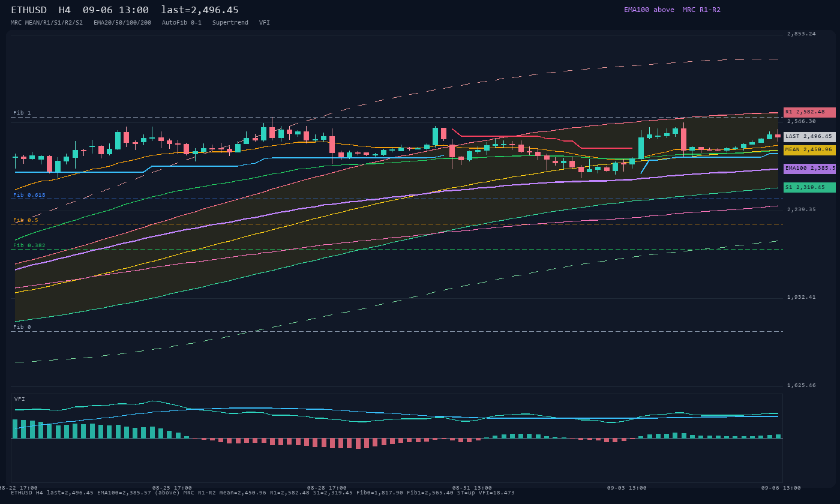The height and width of the screenshot is (504, 840).
Task: Select the Fib 0.382 level label
Action: [29, 245]
